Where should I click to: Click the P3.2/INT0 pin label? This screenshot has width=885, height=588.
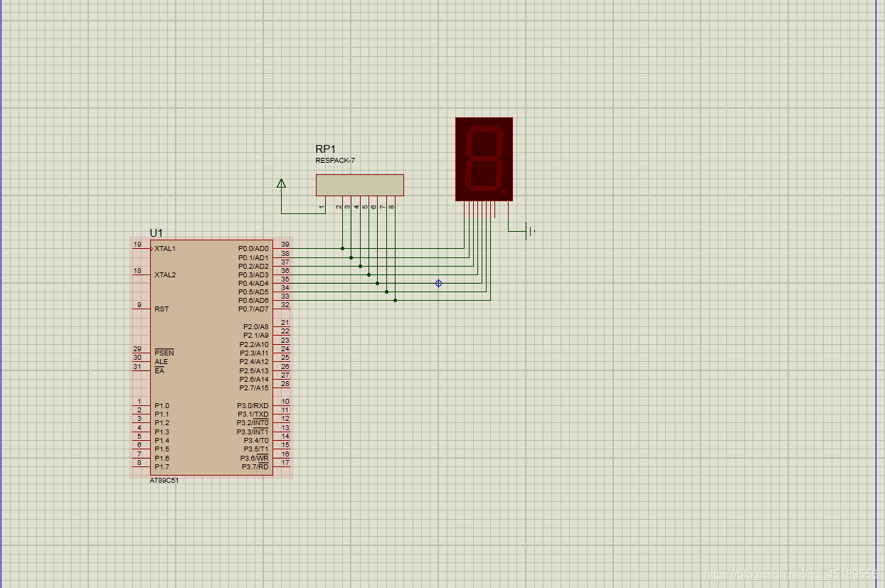click(253, 423)
